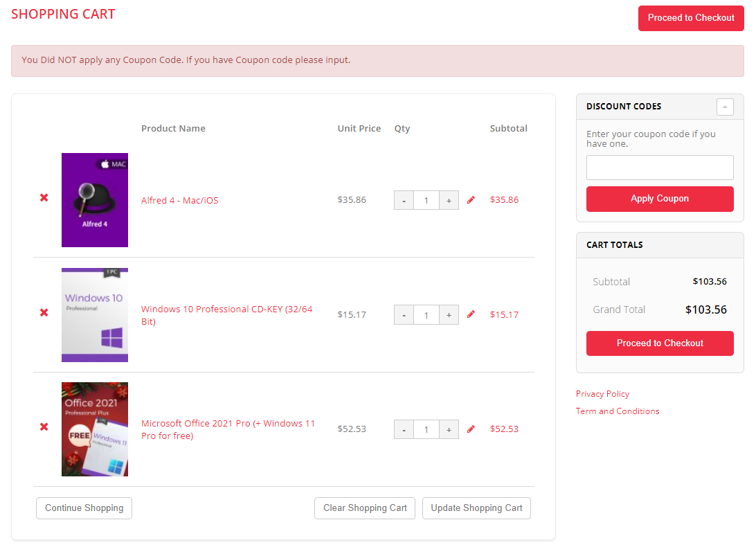Viewport: 756px width, 547px height.
Task: Click pencil edit icon for Windows 10
Action: click(x=471, y=314)
